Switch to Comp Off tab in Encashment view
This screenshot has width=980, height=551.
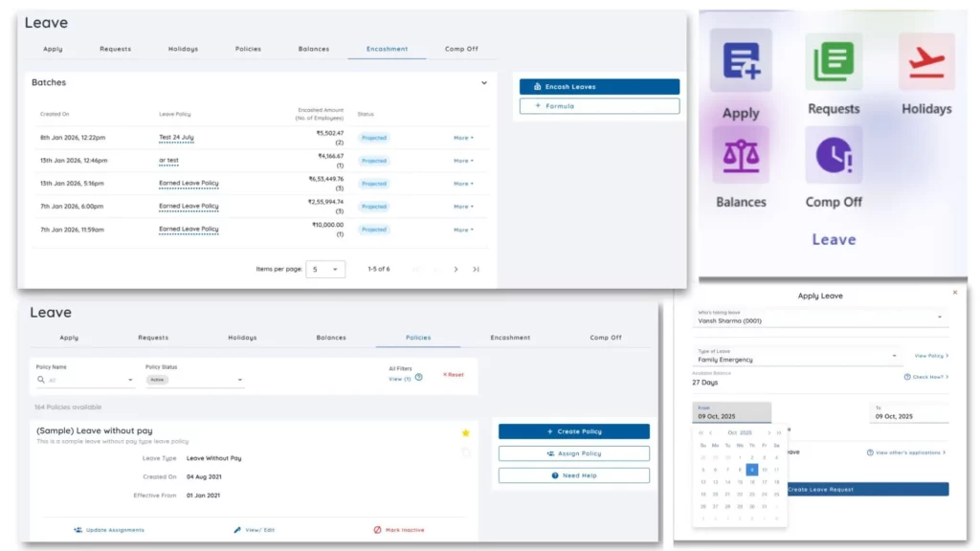461,49
